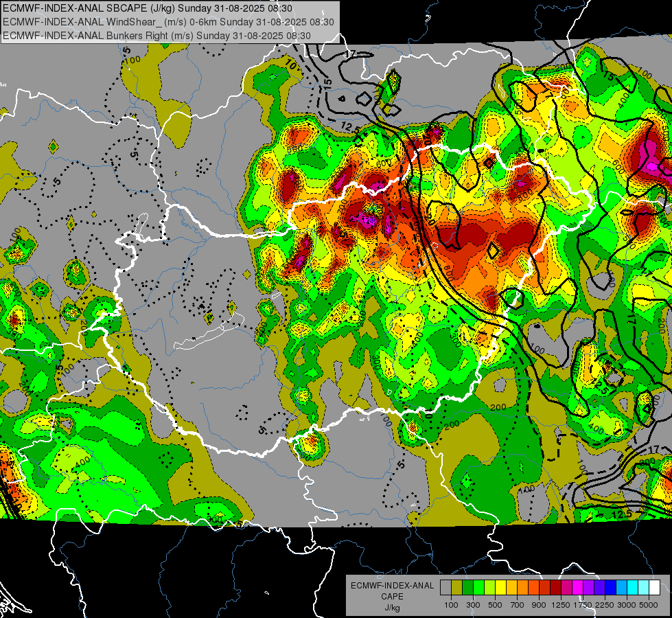Select the bright magenta legend swatch
Viewport: 672px width, 618px height.
pos(578,588)
